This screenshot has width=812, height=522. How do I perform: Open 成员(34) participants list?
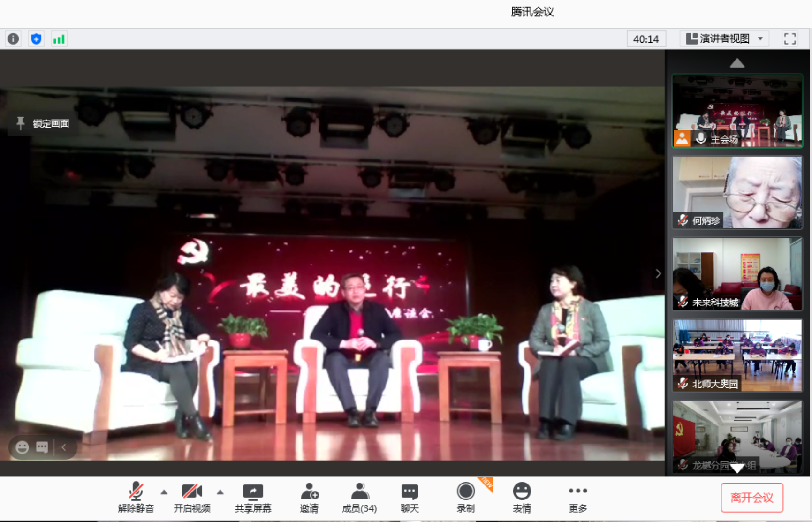(359, 498)
